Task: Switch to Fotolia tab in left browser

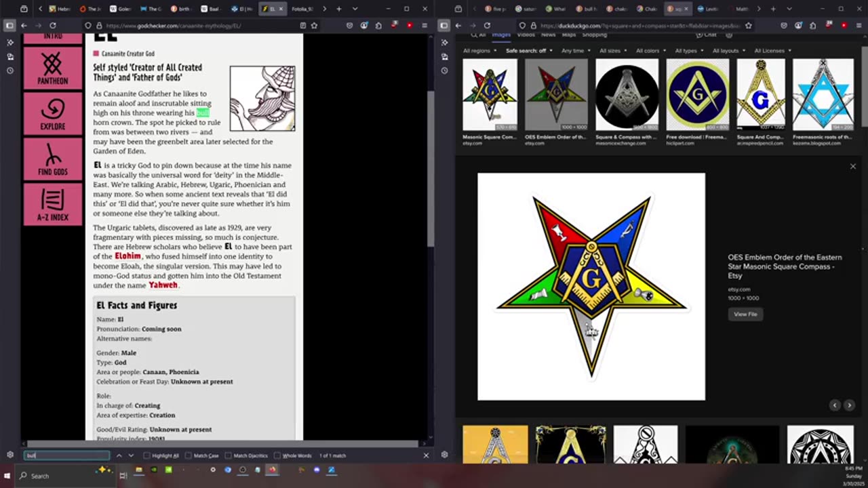Action: click(302, 9)
